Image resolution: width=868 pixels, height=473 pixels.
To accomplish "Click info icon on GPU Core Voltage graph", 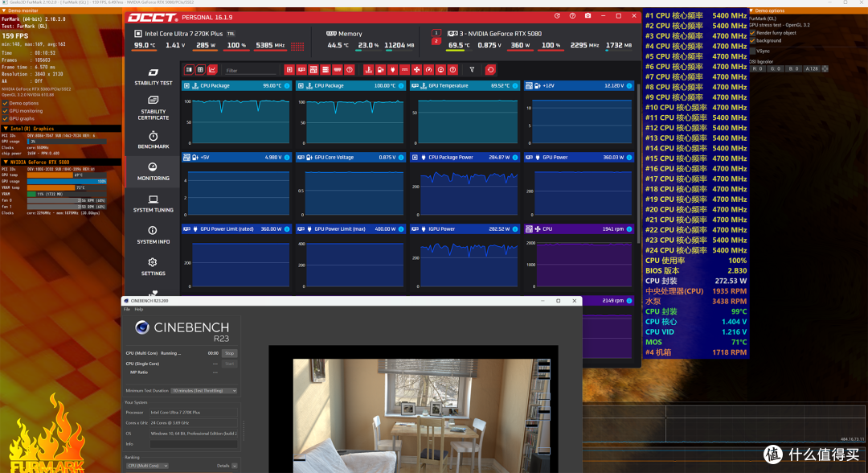I will click(401, 158).
